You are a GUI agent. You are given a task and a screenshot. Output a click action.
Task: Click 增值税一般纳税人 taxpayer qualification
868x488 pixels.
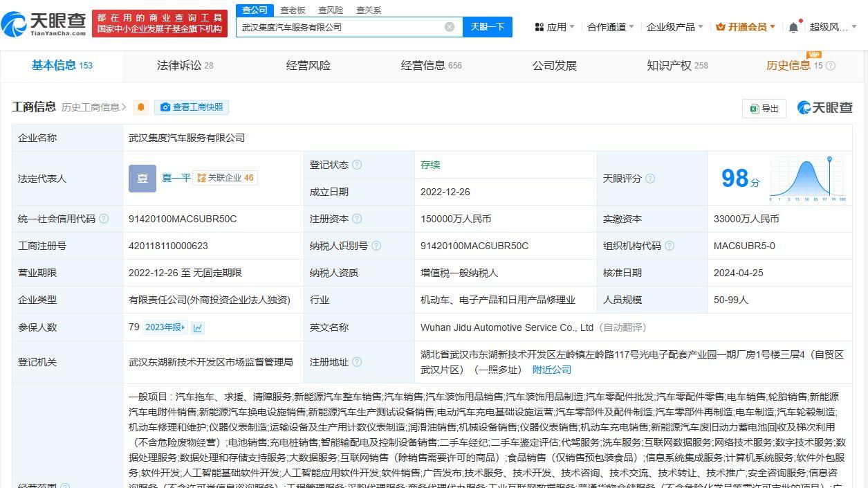click(459, 273)
